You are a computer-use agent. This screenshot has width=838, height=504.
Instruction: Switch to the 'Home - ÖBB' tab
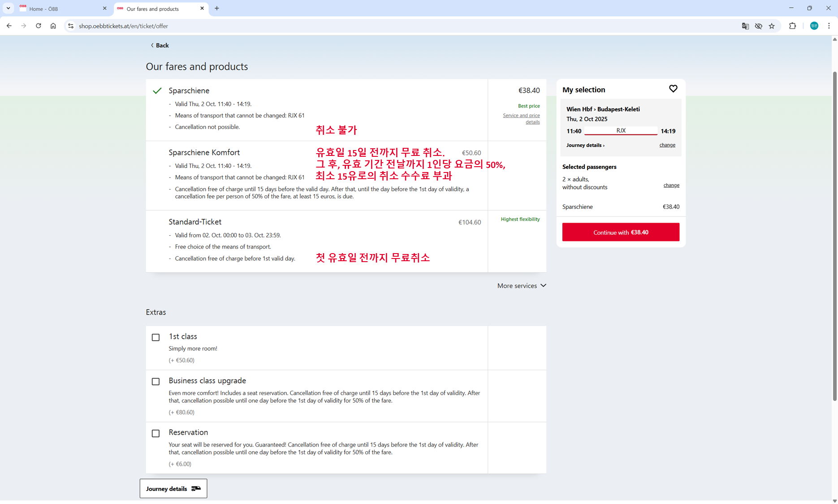click(64, 9)
